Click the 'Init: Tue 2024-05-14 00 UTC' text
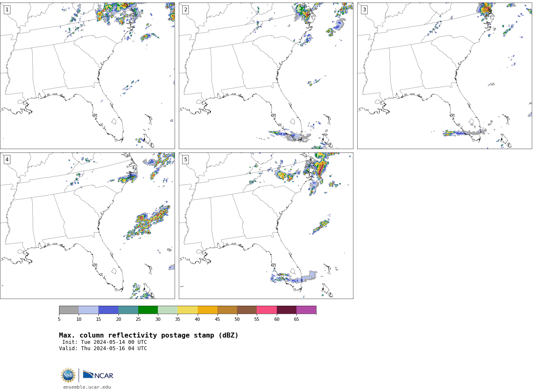The image size is (536, 392). tap(105, 342)
